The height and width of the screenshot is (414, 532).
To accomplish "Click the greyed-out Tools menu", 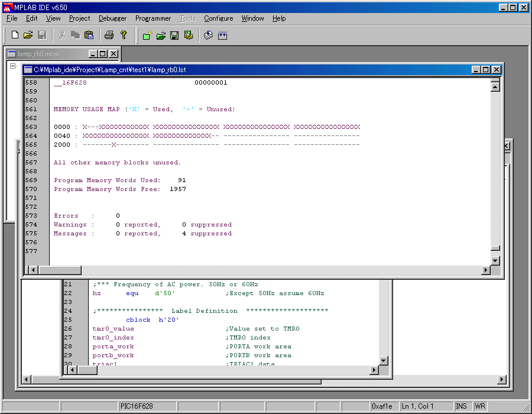I will [x=188, y=18].
